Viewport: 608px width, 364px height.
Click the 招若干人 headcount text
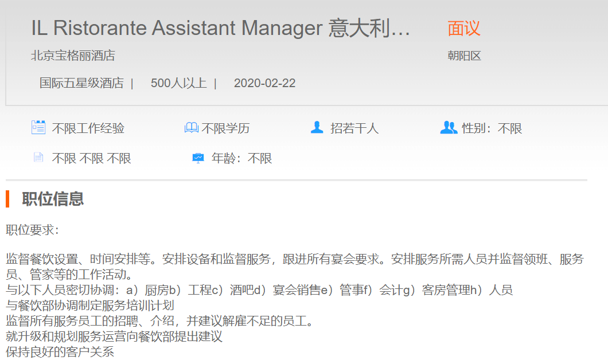tap(354, 128)
